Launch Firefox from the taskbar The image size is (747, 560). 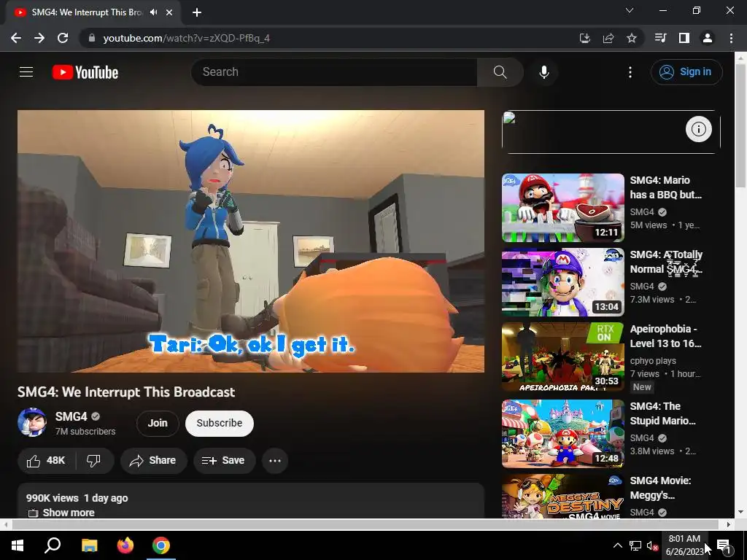[x=125, y=545]
